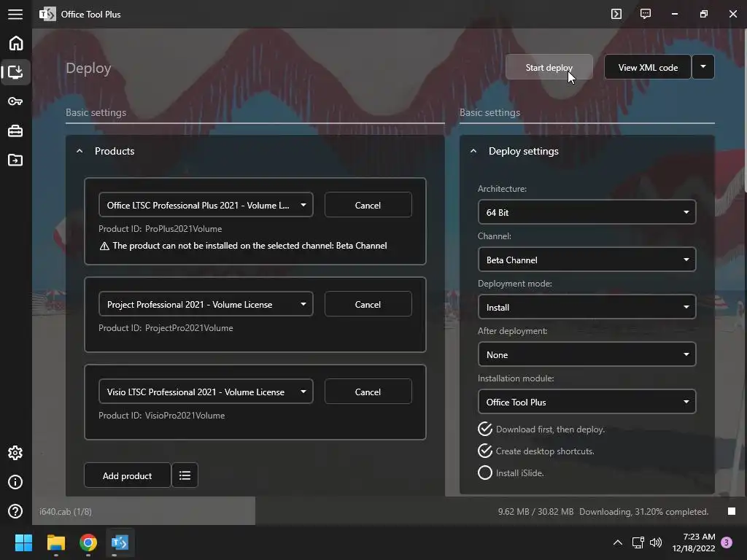Collapse the Deploy settings section

[473, 151]
